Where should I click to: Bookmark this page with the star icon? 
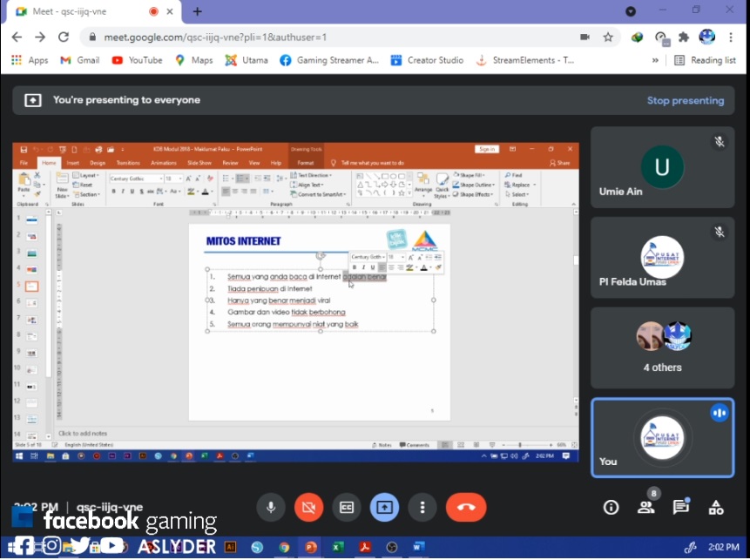tap(608, 37)
